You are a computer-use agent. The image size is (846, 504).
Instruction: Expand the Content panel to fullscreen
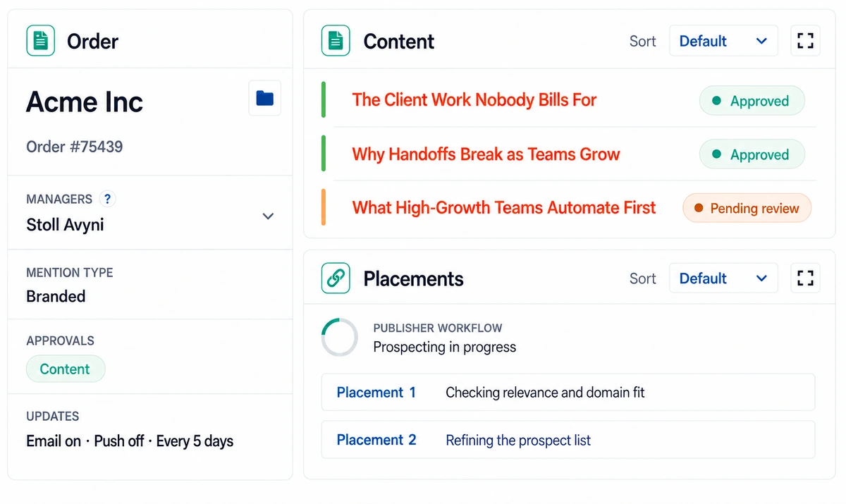[x=805, y=41]
